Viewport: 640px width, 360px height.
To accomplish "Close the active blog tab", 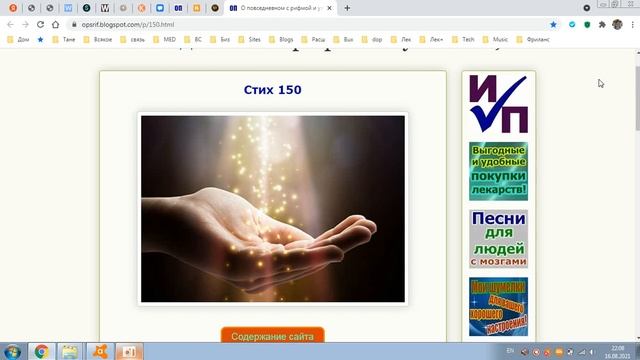I will pos(329,8).
